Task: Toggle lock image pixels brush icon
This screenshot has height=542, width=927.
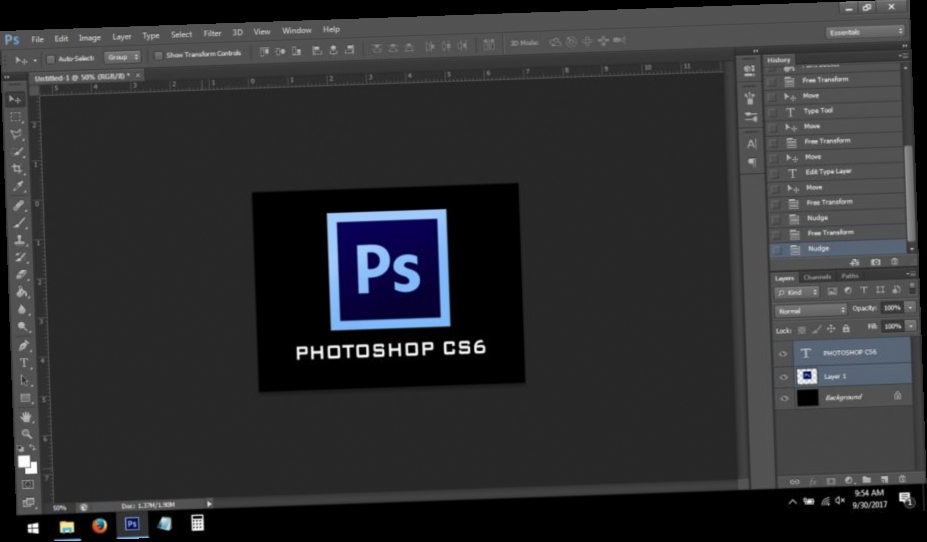Action: pos(816,330)
